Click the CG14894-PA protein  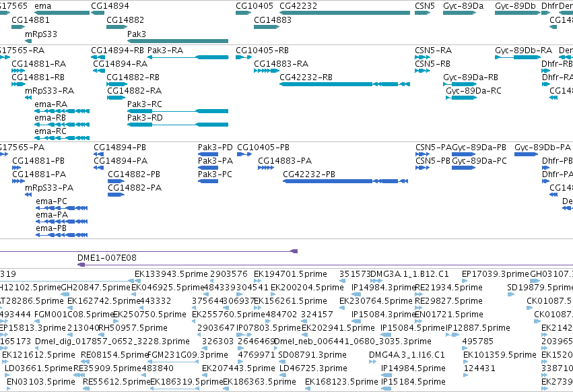pos(99,168)
